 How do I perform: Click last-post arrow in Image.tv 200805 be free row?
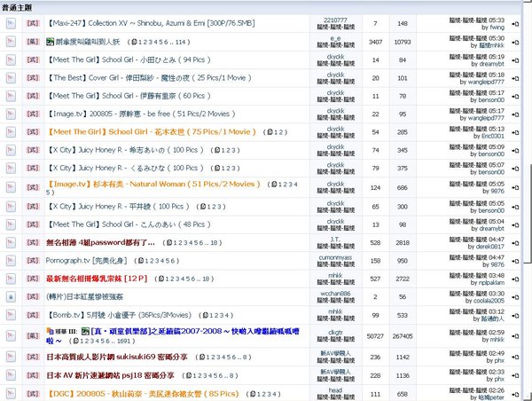(515, 114)
